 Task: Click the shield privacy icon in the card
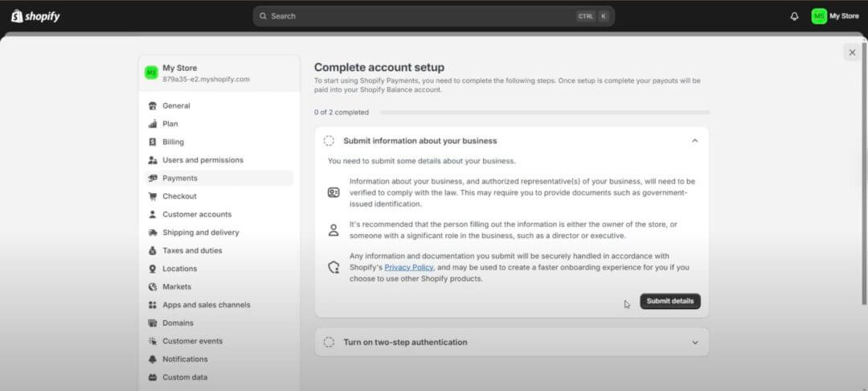(334, 267)
